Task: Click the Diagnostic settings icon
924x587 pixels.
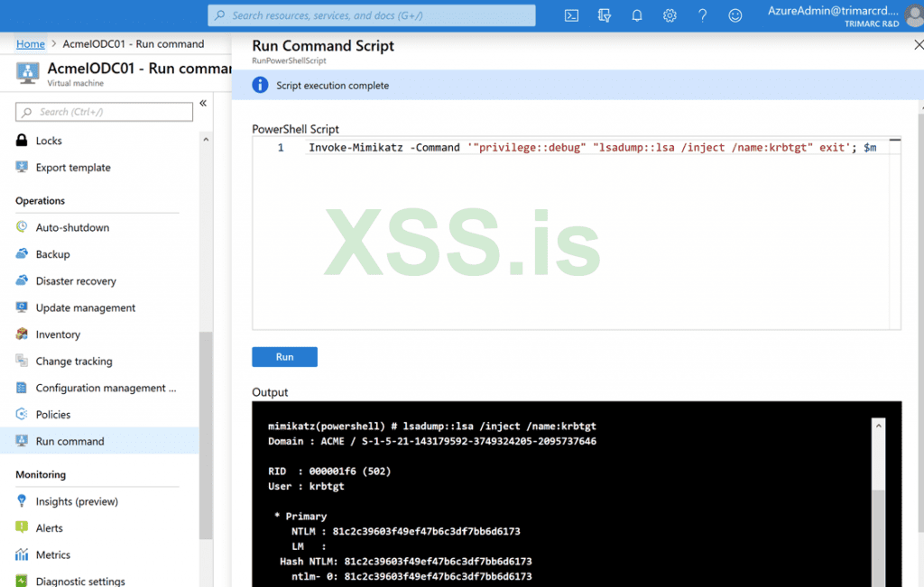Action: pos(22,581)
